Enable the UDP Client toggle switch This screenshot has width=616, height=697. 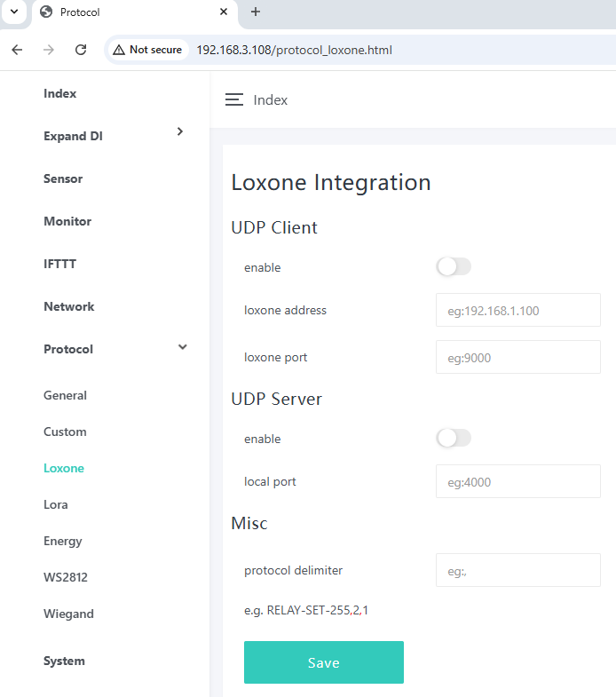[454, 266]
